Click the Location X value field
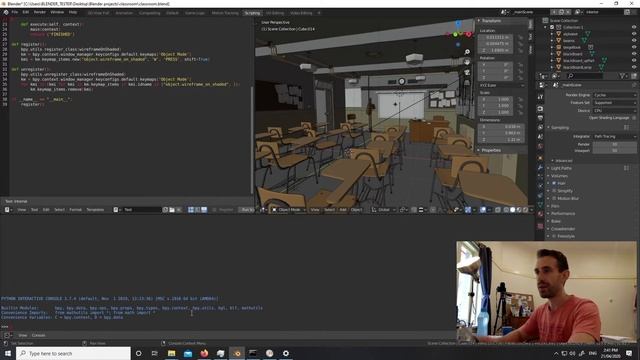 point(495,37)
